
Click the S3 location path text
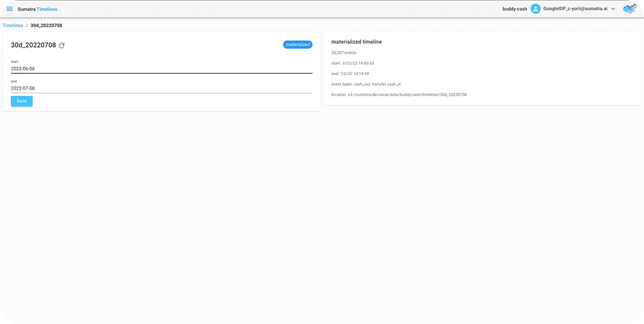click(399, 95)
